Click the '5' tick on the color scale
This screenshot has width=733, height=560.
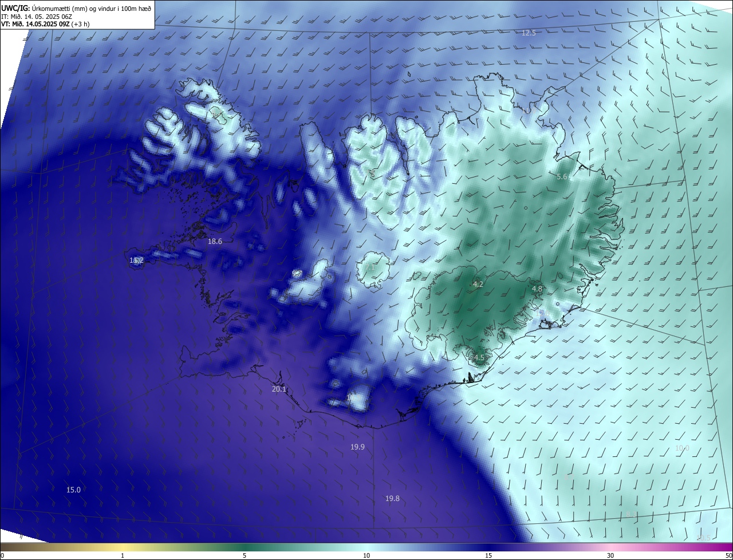click(x=245, y=556)
